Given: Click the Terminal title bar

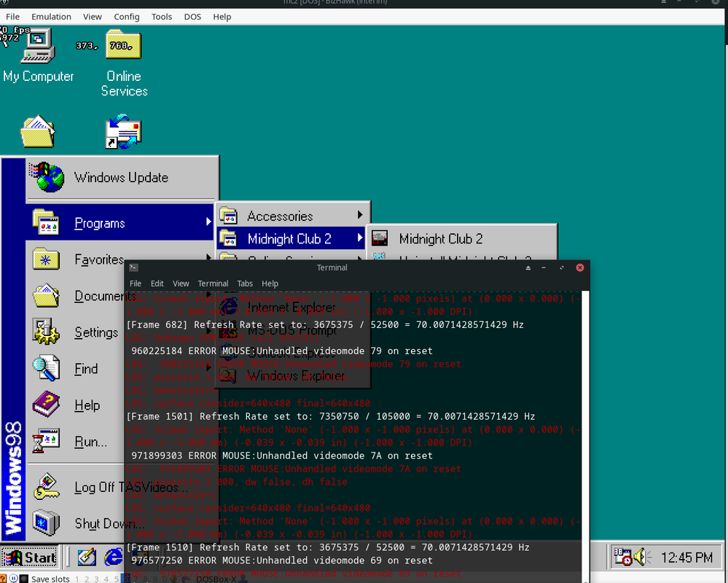Looking at the screenshot, I should (332, 267).
